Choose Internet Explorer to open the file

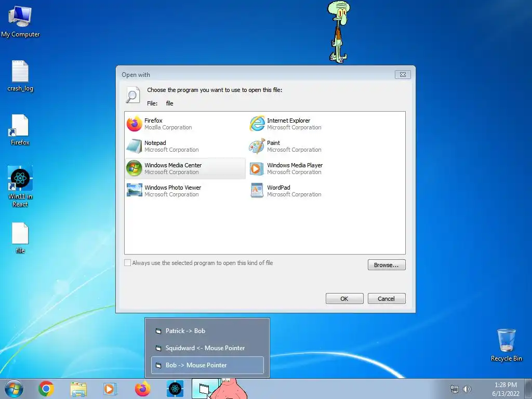coord(308,124)
